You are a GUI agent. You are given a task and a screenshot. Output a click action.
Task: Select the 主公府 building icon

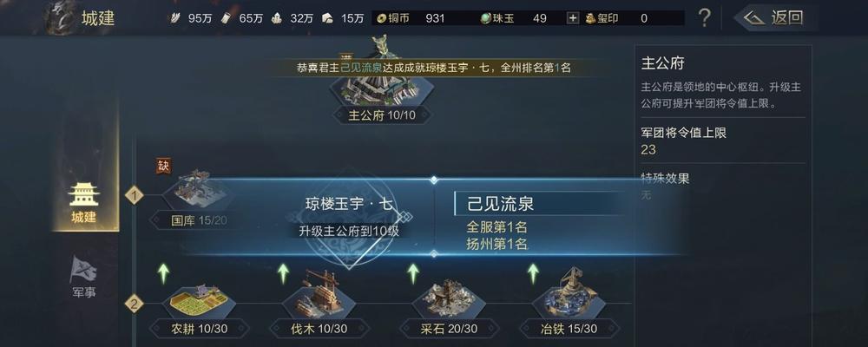point(382,84)
